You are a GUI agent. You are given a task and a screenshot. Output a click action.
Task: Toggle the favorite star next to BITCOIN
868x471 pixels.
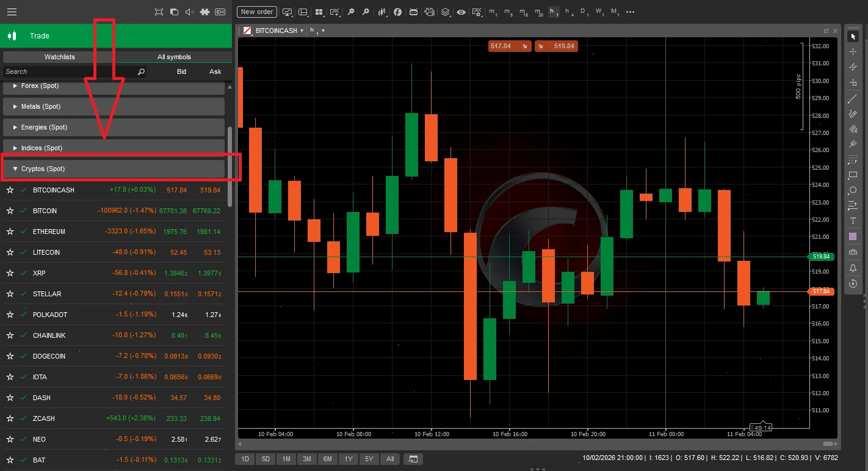tap(10, 211)
